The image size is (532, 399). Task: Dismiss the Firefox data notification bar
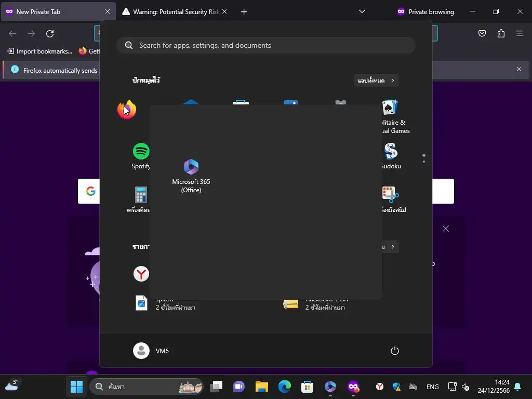[519, 69]
